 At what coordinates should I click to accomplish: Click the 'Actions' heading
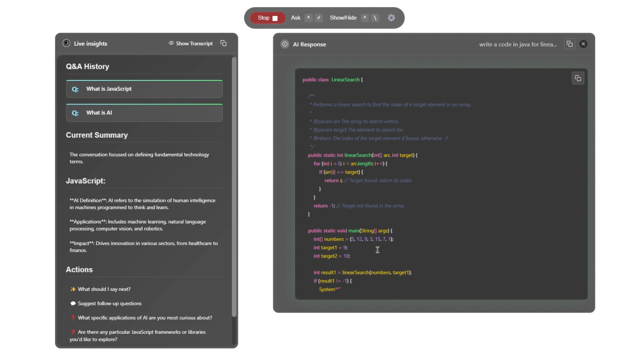pyautogui.click(x=79, y=270)
